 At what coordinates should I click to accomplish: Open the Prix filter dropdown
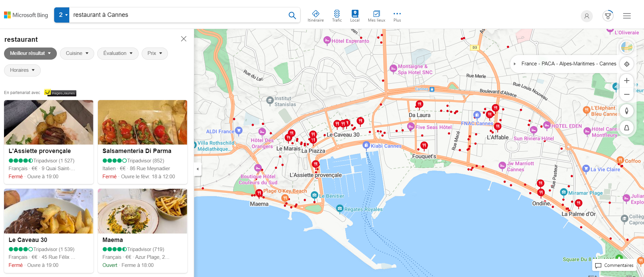click(155, 53)
